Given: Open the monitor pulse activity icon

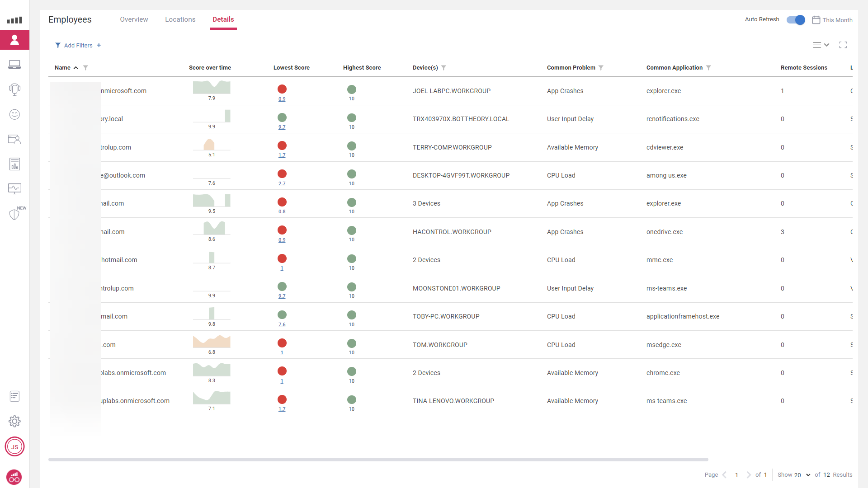Looking at the screenshot, I should [14, 188].
